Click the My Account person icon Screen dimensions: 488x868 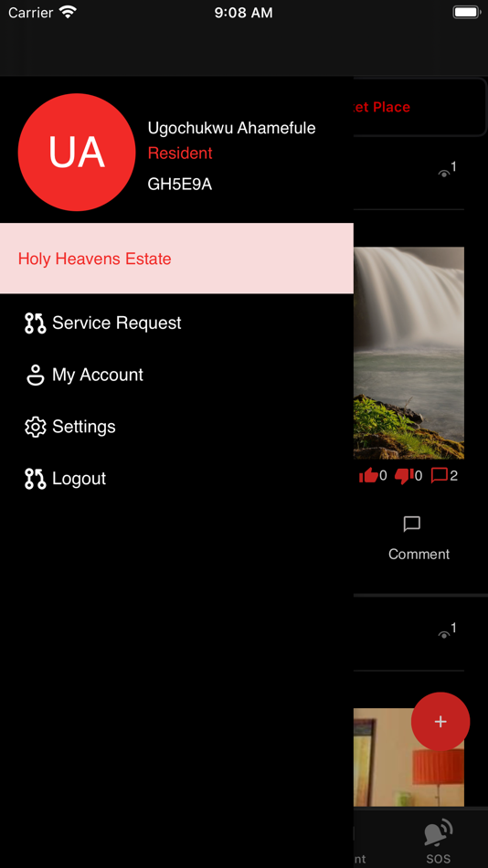(x=36, y=376)
